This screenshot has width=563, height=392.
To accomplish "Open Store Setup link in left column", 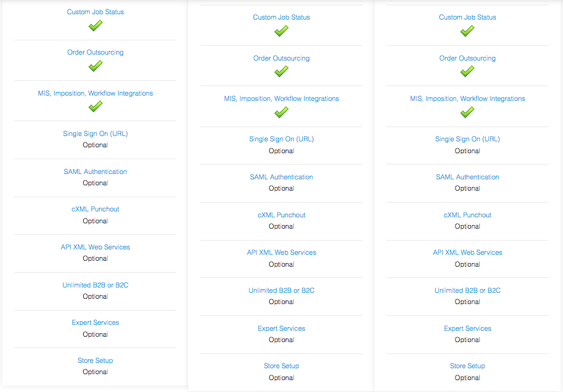I will tap(96, 361).
